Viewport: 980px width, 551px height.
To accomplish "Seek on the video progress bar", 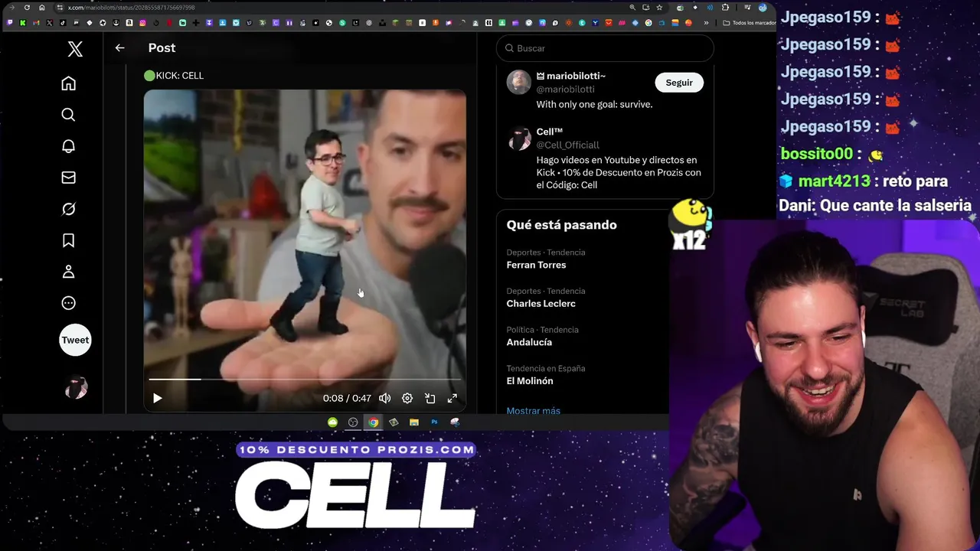I will coord(305,379).
